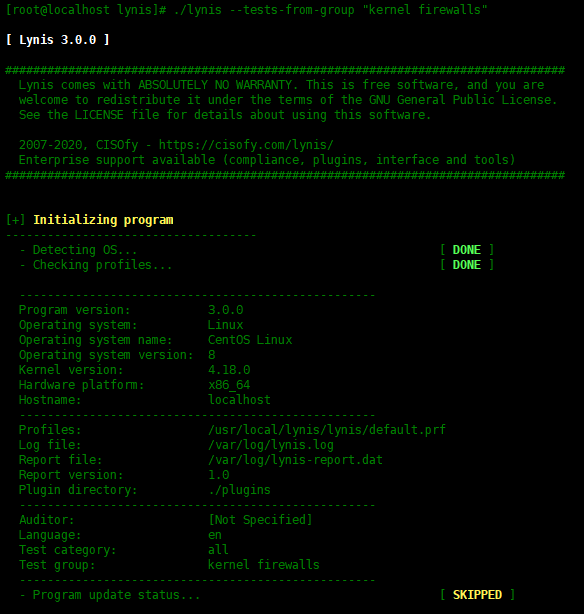Click the [+] marker before Initializing program
This screenshot has height=614, width=584.
tap(16, 220)
